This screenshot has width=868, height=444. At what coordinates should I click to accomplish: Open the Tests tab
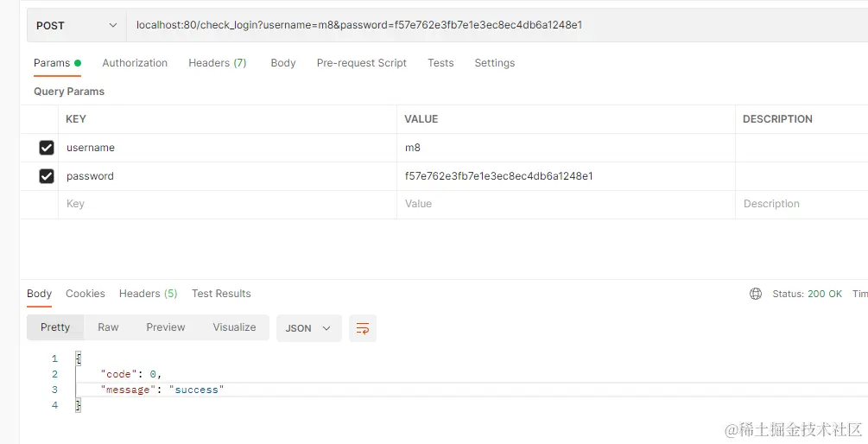point(440,63)
